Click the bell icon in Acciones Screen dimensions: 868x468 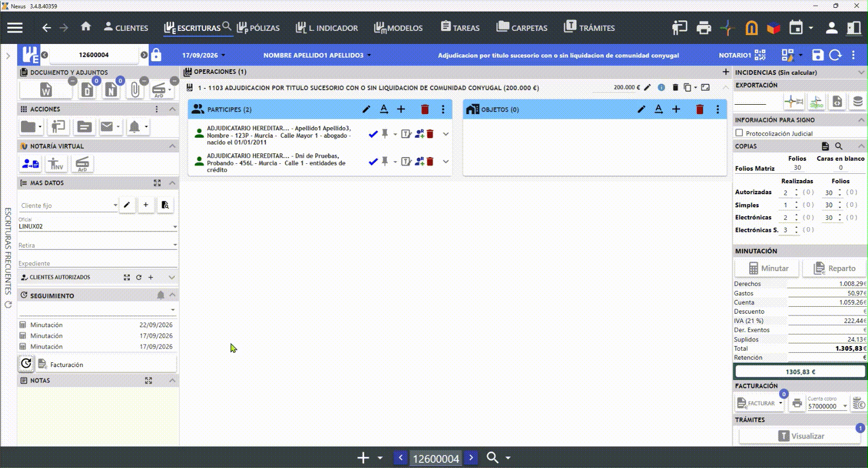[135, 127]
